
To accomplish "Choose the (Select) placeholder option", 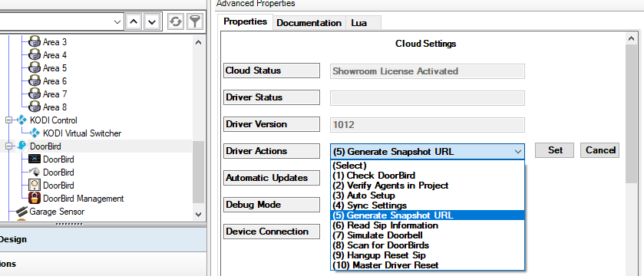I will tap(428, 166).
